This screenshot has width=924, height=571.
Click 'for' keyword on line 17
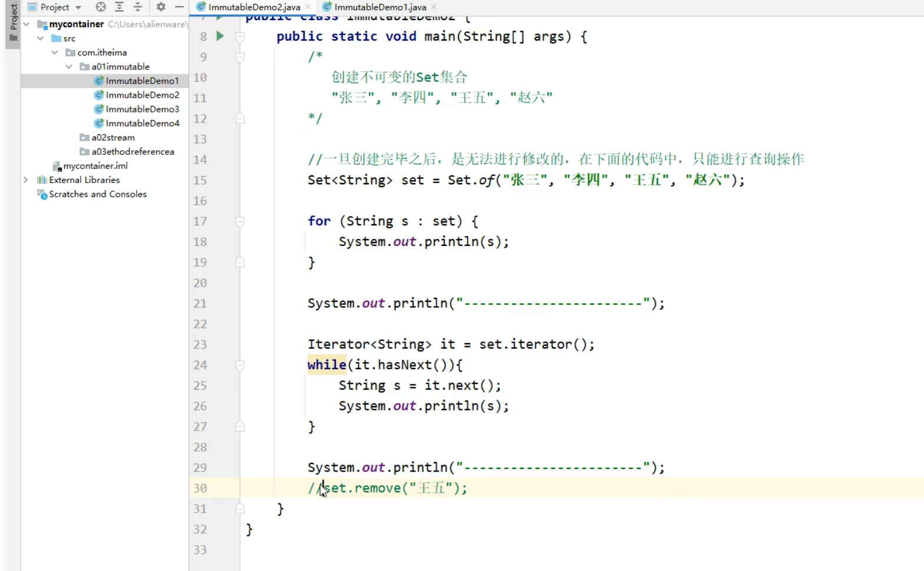[x=319, y=221]
